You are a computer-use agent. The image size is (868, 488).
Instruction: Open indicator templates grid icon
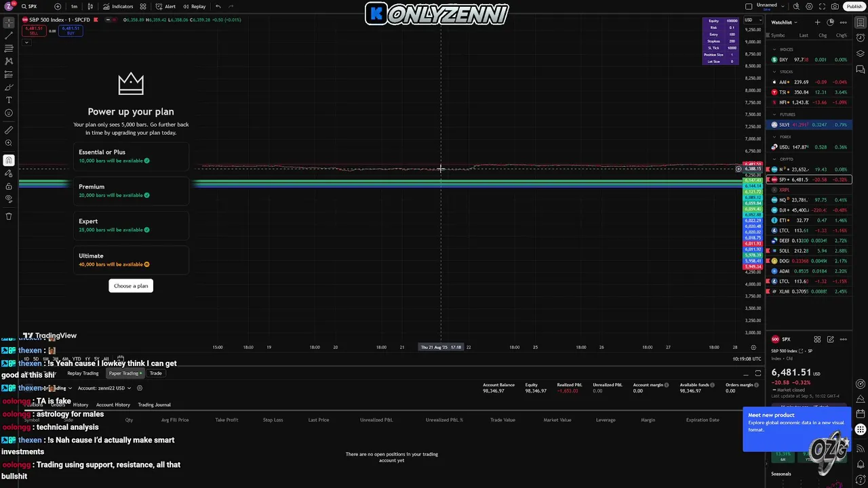[x=143, y=6]
